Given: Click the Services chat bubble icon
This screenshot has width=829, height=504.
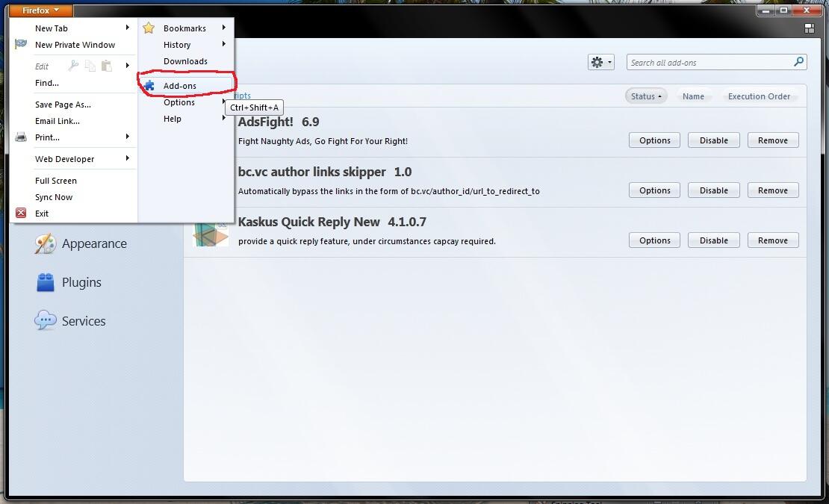Looking at the screenshot, I should click(46, 320).
